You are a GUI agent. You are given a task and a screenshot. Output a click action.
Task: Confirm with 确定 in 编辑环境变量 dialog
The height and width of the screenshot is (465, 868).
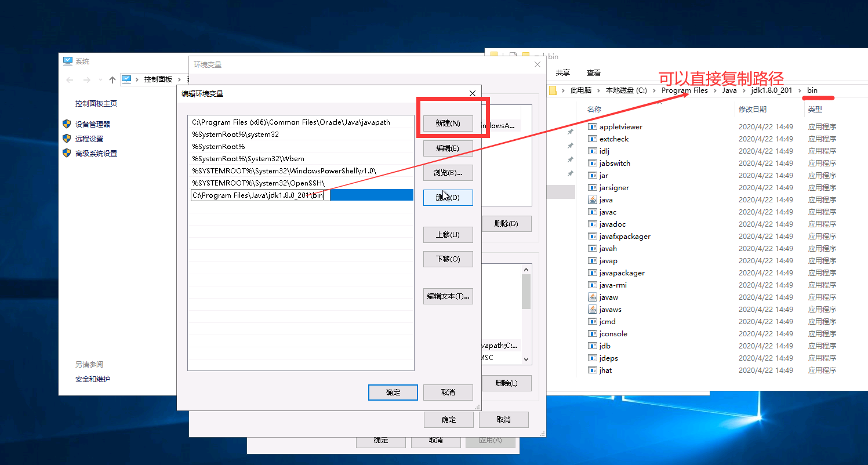click(x=393, y=393)
